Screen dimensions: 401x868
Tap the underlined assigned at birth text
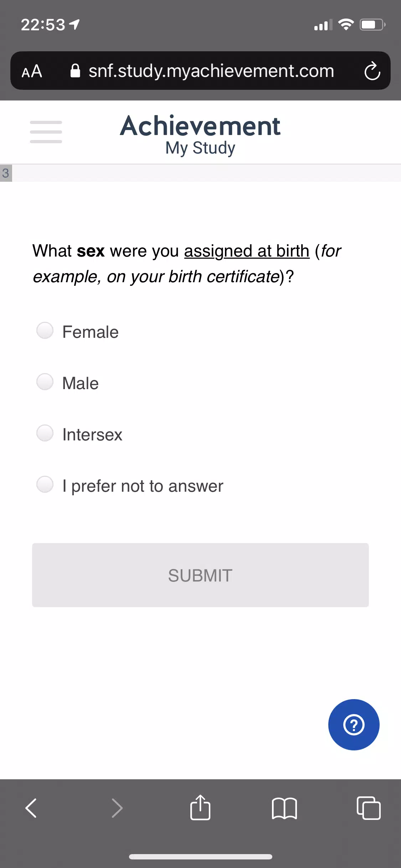tap(247, 251)
